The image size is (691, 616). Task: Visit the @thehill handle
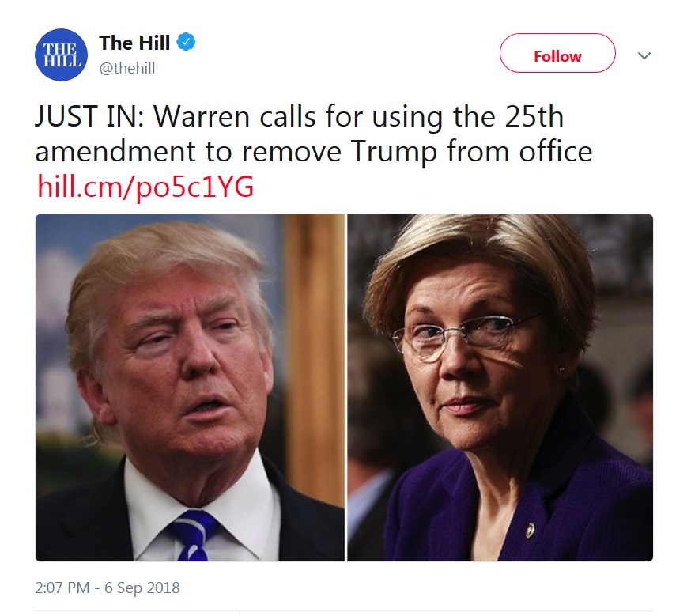point(127,68)
